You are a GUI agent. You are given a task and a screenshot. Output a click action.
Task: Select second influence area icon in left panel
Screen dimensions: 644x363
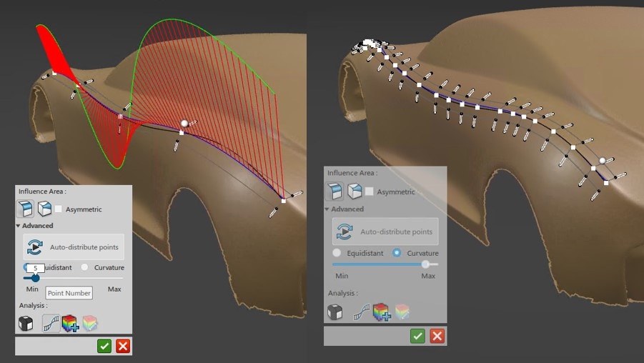pyautogui.click(x=45, y=209)
